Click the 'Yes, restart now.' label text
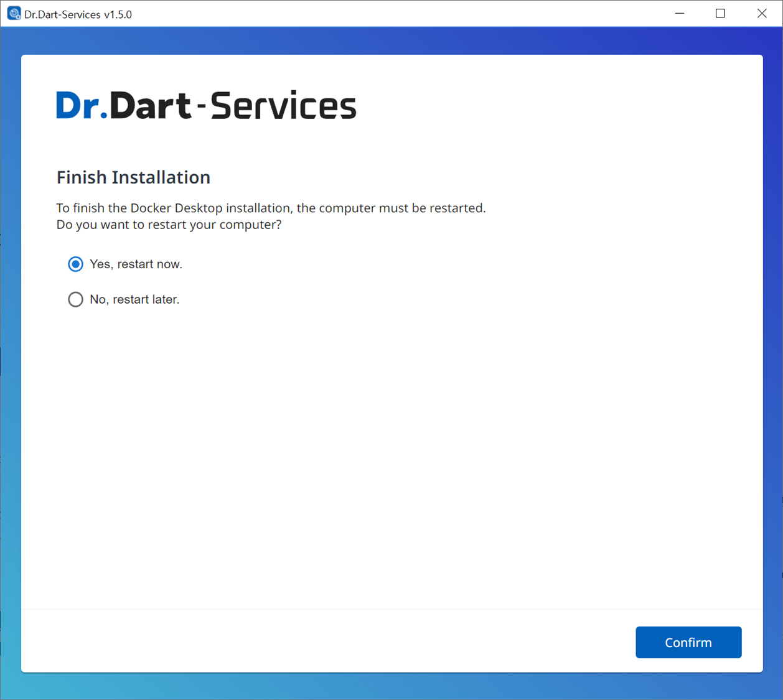Screen dimensions: 783x700 point(136,264)
